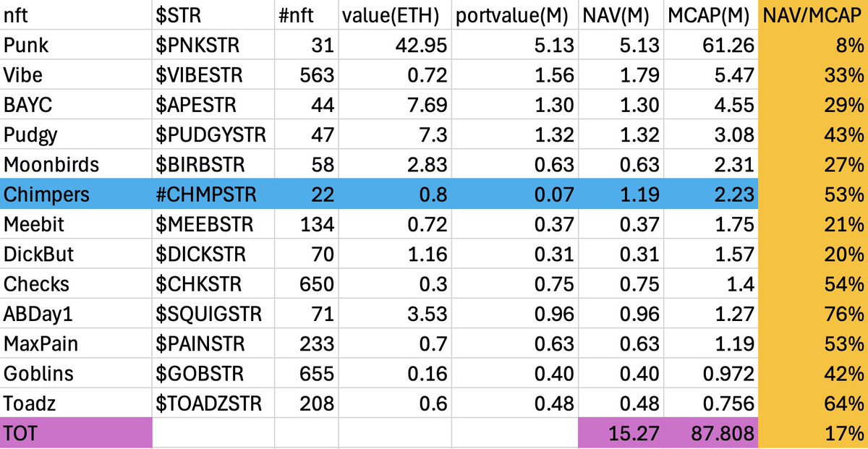Viewport: 868px width, 449px height.
Task: Click the 2.31 MCAP cell
Action: (712, 165)
